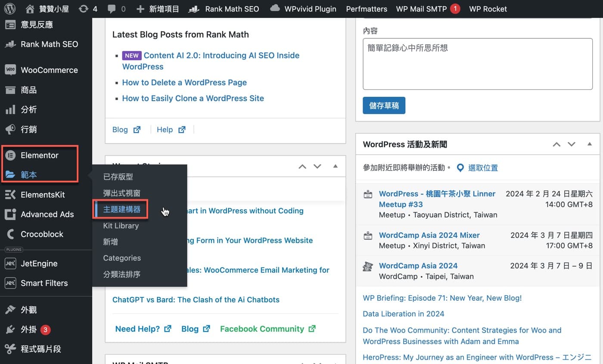Open Content AI 2.0 blog post link
603x364 pixels.
click(x=211, y=61)
